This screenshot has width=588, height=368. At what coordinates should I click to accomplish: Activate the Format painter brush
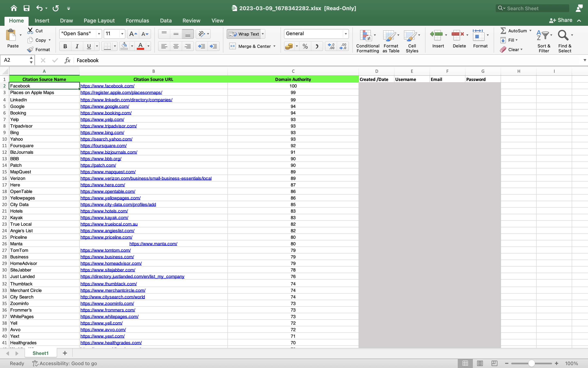30,49
